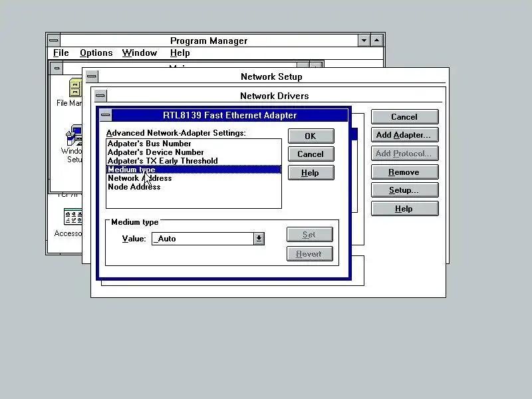Viewport: 532px width, 399px height.
Task: Maximize the Program Manager window
Action: [x=376, y=41]
